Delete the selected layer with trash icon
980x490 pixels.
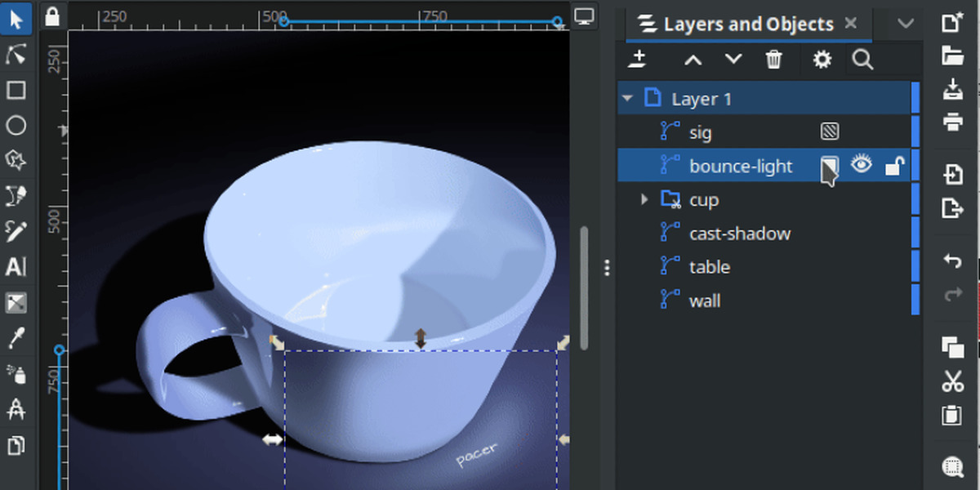pos(773,60)
